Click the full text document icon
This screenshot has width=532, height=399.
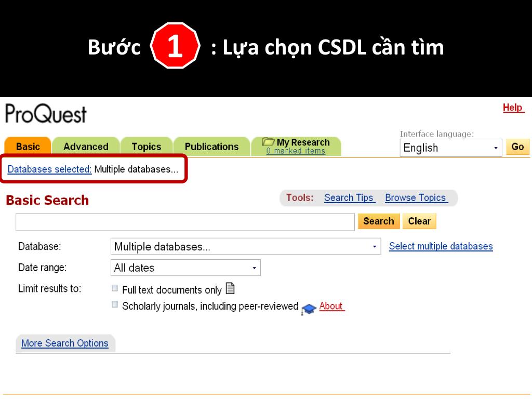pyautogui.click(x=230, y=288)
